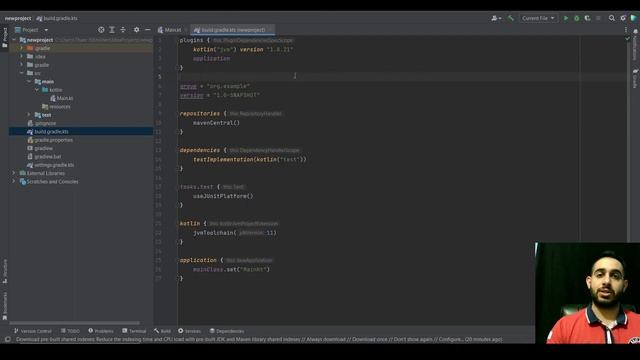Open the TODO tool window tab
This screenshot has width=640, height=360.
(x=70, y=331)
